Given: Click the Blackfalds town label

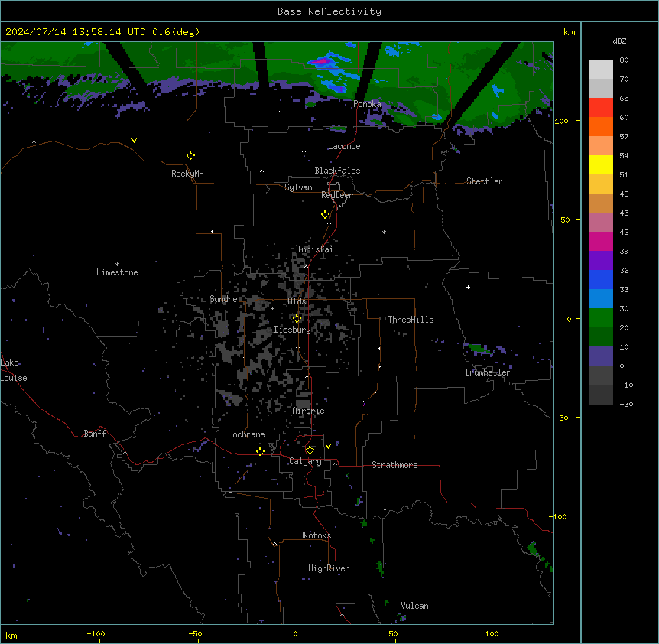Looking at the screenshot, I should coord(337,171).
